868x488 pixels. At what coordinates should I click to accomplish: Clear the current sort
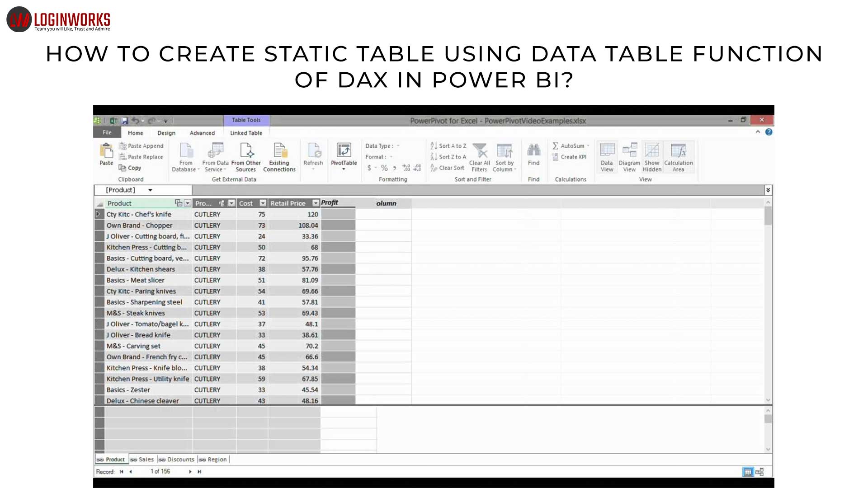pos(448,168)
